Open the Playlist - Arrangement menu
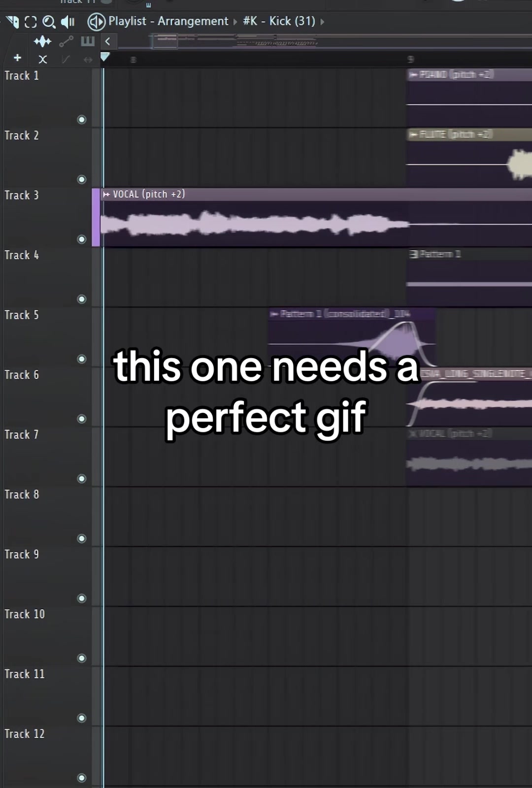532x788 pixels. 168,21
